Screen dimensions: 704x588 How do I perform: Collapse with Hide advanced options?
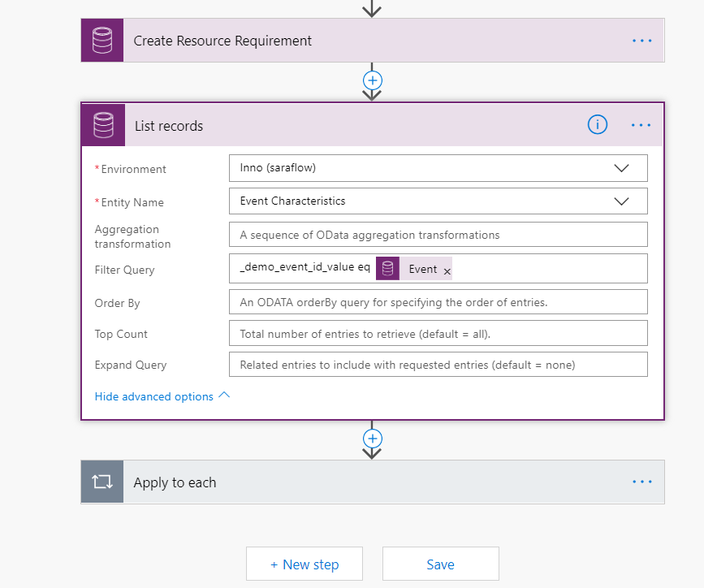(x=162, y=396)
